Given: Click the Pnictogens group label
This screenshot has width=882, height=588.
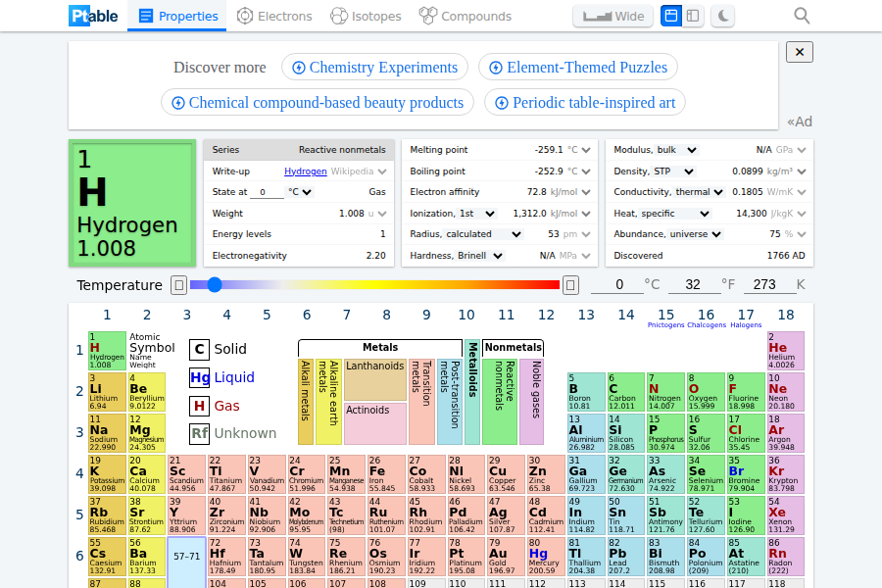Looking at the screenshot, I should pyautogui.click(x=666, y=325).
